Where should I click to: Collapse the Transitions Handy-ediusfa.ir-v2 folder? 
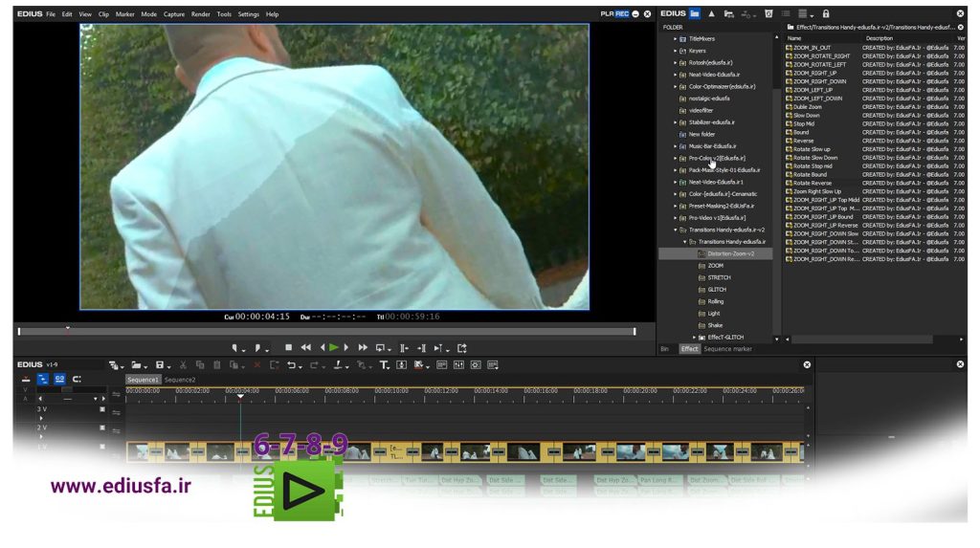click(x=675, y=230)
